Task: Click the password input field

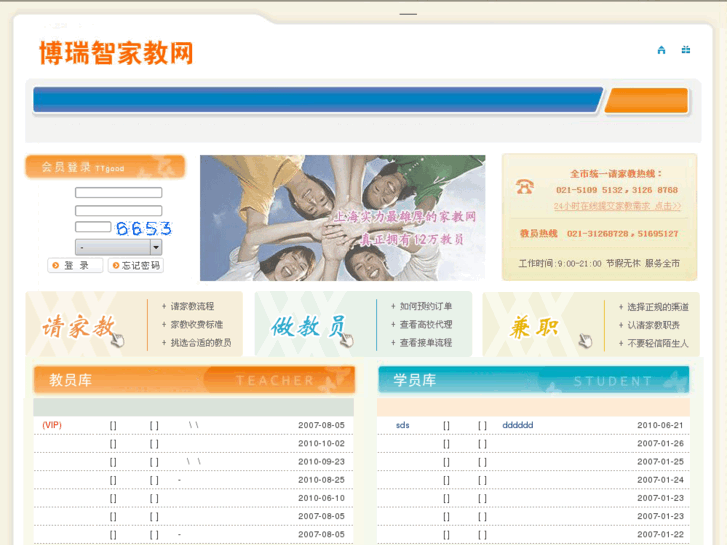Action: pyautogui.click(x=118, y=211)
